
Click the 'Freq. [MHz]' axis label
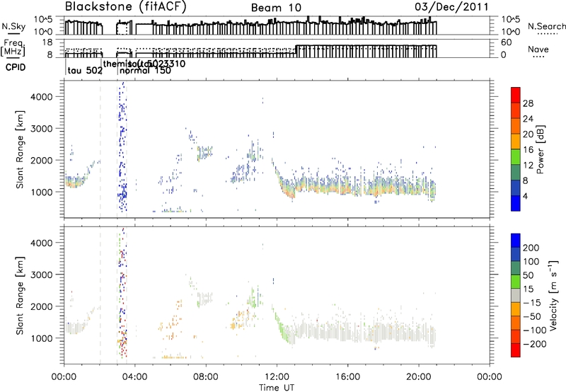click(13, 47)
